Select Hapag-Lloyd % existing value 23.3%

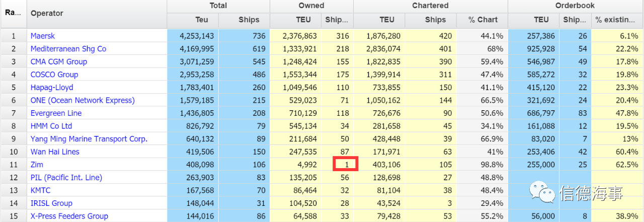[627, 87]
